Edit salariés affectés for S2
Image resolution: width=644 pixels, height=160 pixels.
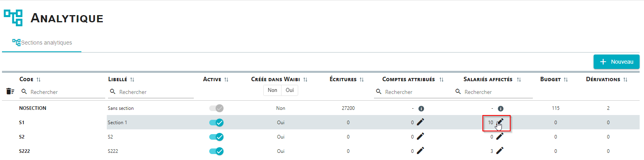click(500, 136)
